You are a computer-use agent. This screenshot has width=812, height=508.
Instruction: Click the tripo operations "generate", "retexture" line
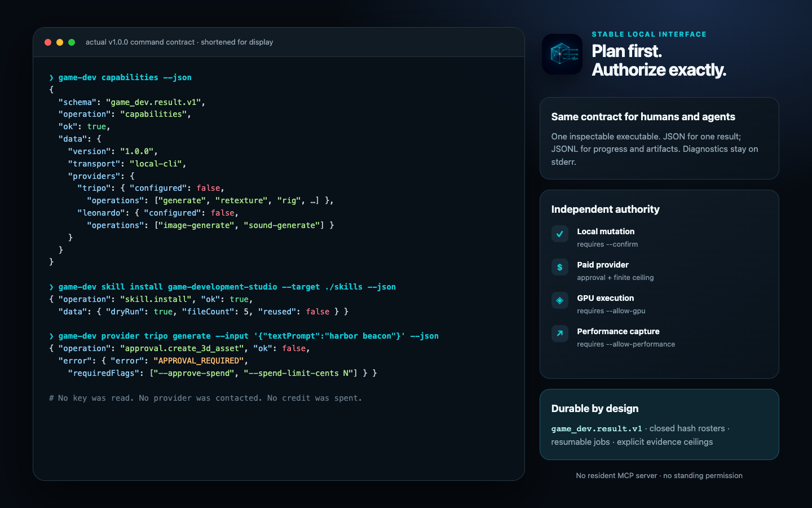click(210, 200)
